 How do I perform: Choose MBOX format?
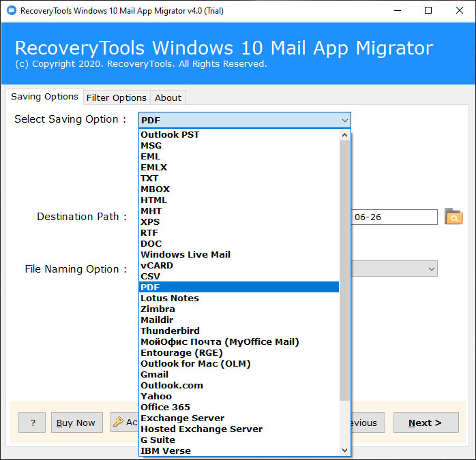[x=239, y=189]
